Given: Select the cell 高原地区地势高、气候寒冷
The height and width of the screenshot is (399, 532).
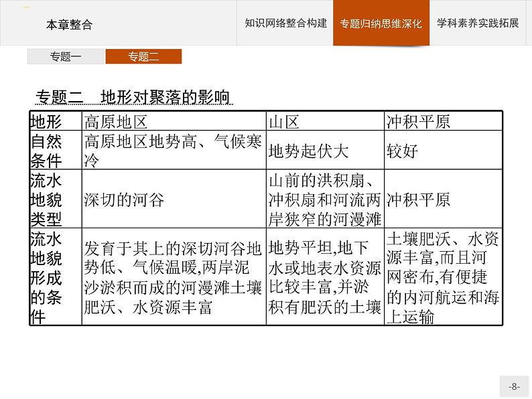Looking at the screenshot, I should pos(174,150).
